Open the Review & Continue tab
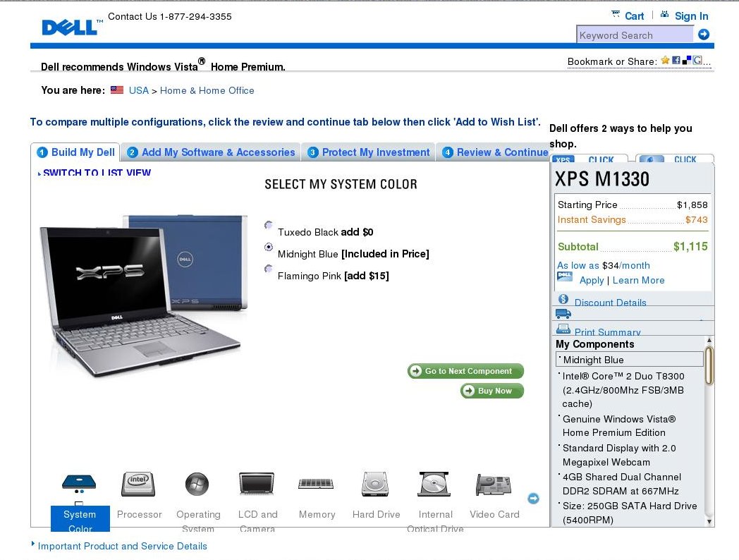This screenshot has width=739, height=560. [x=495, y=152]
